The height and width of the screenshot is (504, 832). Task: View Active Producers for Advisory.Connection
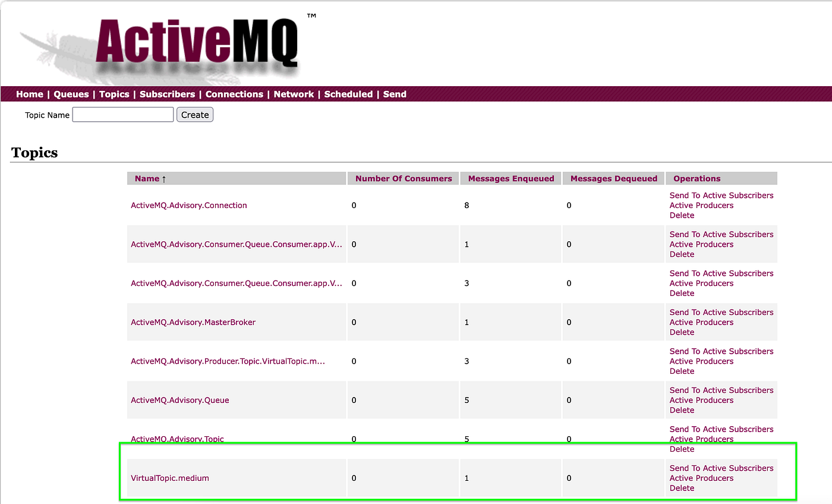(x=702, y=205)
